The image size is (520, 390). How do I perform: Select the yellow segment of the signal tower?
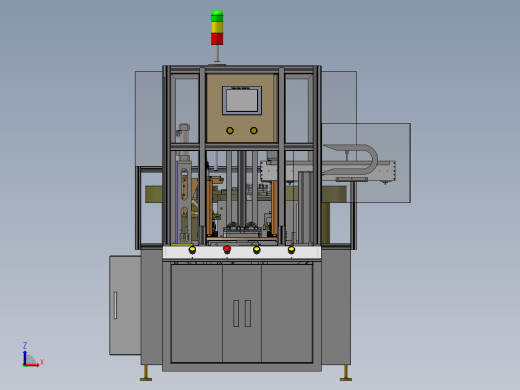[x=217, y=27]
